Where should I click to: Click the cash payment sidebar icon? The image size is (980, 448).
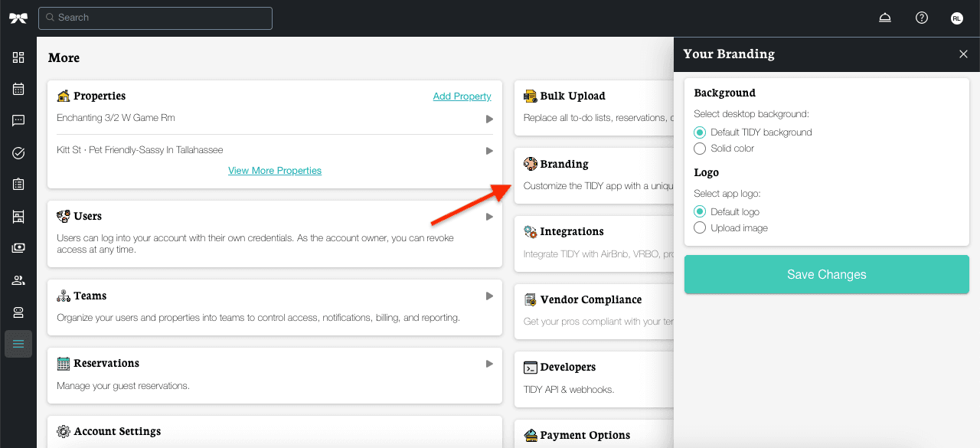[x=18, y=248]
